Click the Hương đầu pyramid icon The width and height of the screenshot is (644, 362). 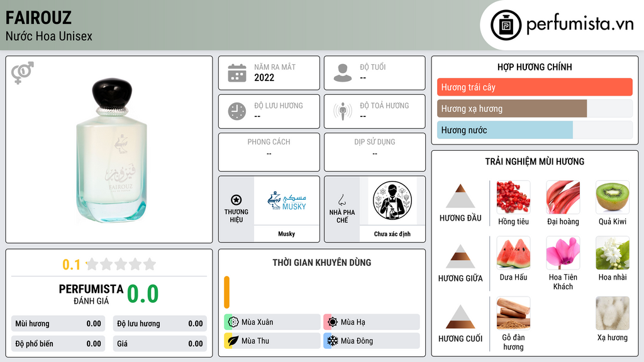tap(460, 196)
